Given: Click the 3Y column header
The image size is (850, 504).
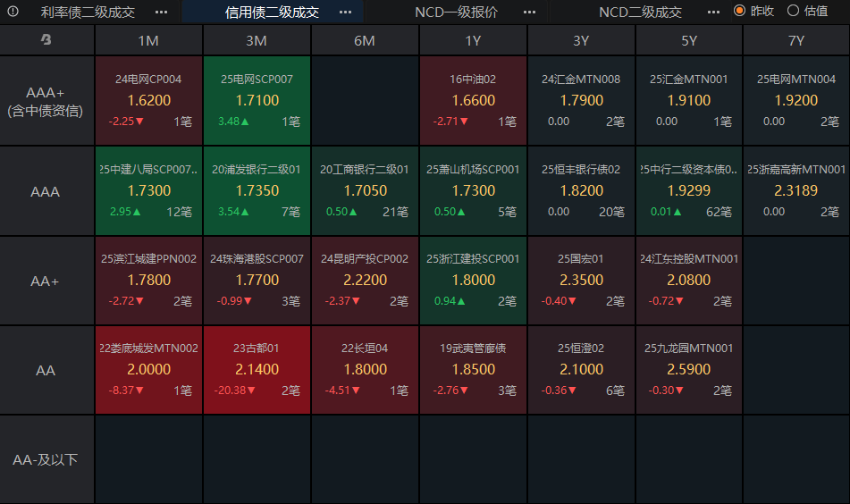Looking at the screenshot, I should (581, 40).
